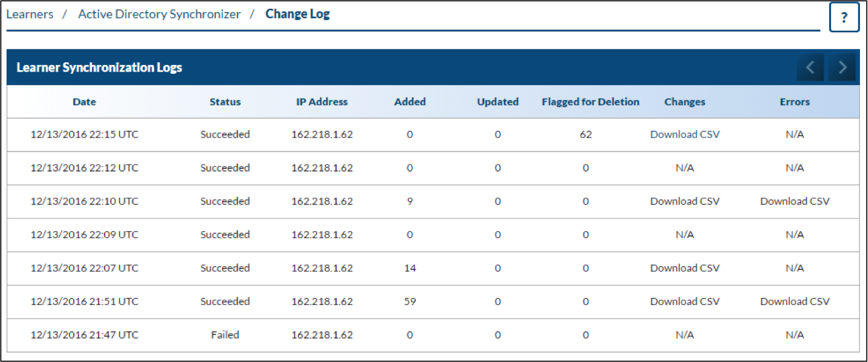
Task: Navigate to Learners breadcrumb
Action: click(x=30, y=14)
